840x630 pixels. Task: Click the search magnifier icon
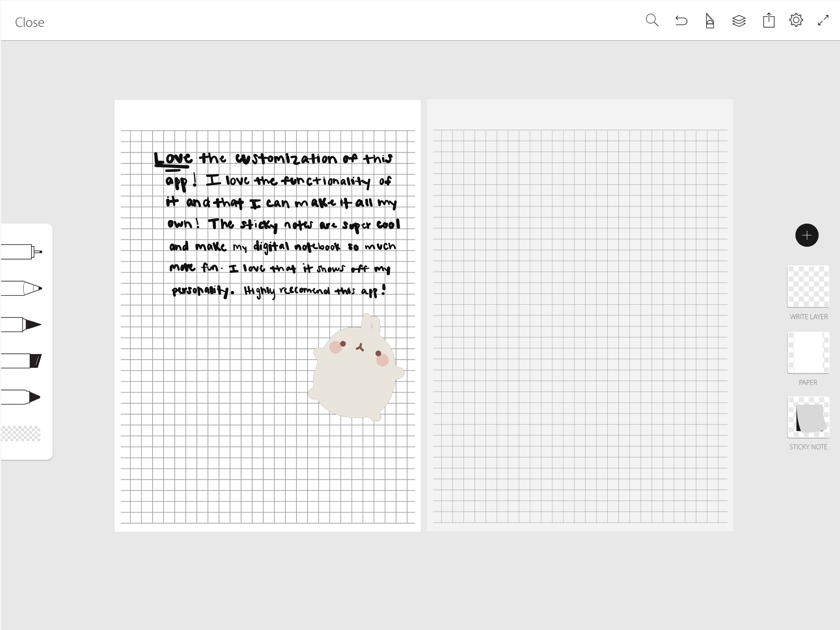[x=652, y=20]
